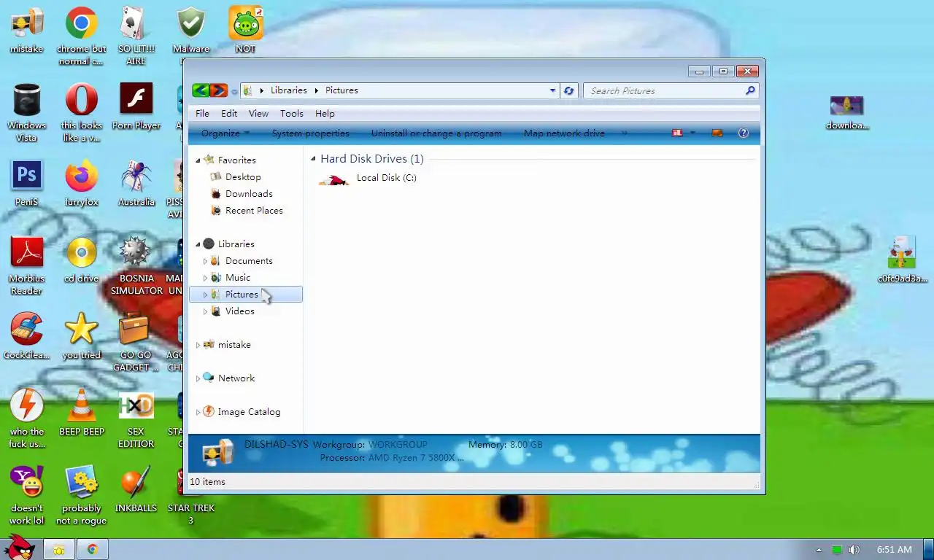Select the 'you tried' star icon
The image size is (934, 560).
point(82,337)
